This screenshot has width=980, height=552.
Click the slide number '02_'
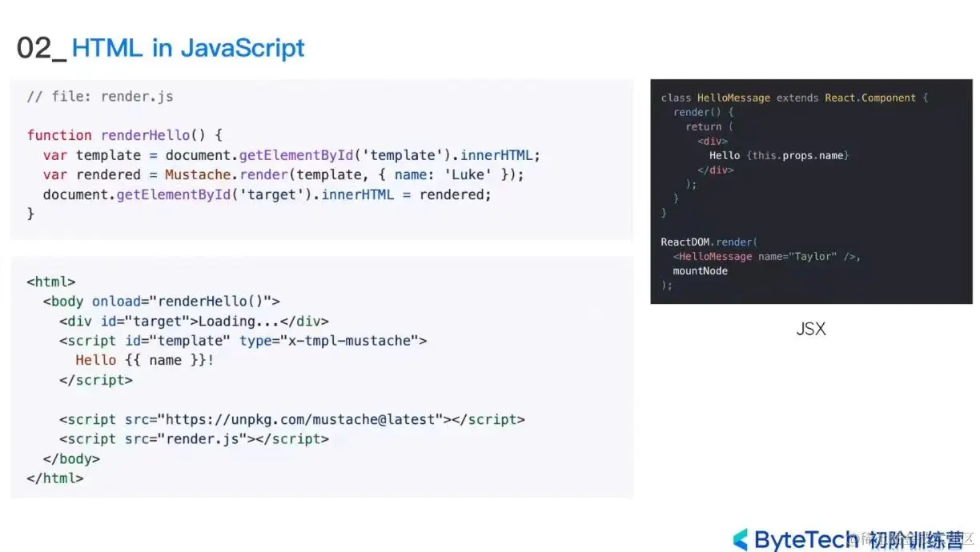pyautogui.click(x=42, y=49)
